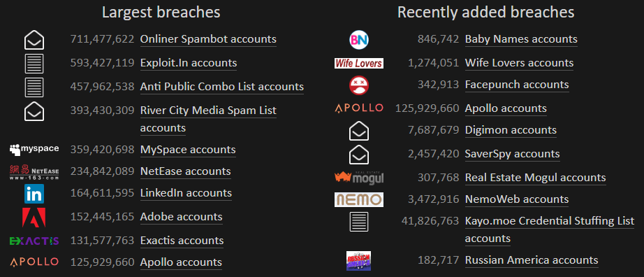Click the Baby Names BN logo
Screen dimensions: 644x277
click(x=359, y=40)
